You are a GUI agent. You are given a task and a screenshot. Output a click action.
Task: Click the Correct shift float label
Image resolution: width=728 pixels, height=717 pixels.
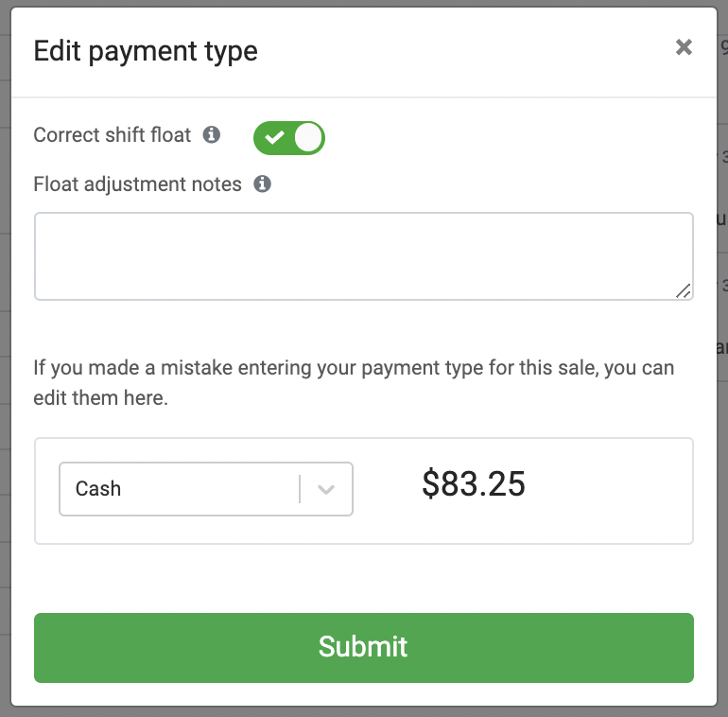pyautogui.click(x=113, y=135)
